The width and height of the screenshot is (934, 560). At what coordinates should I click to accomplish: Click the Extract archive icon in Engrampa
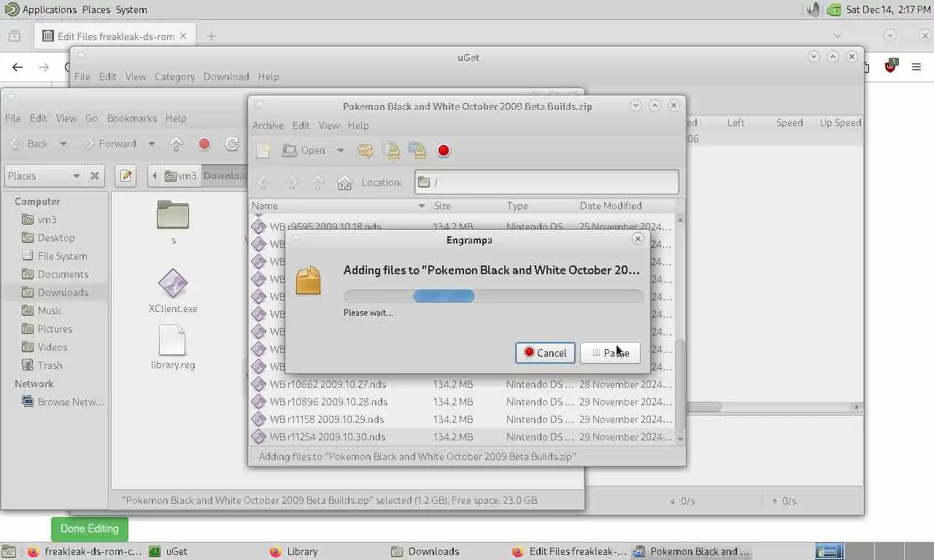[365, 150]
